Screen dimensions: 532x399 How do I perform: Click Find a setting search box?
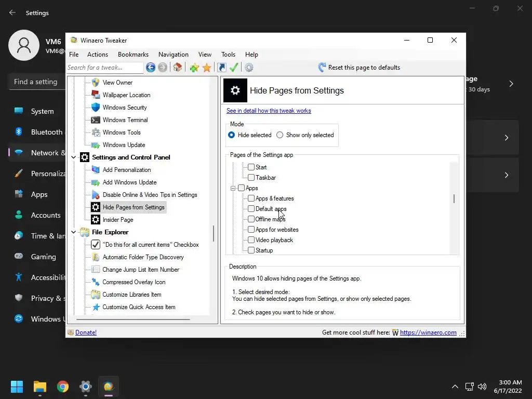[37, 82]
